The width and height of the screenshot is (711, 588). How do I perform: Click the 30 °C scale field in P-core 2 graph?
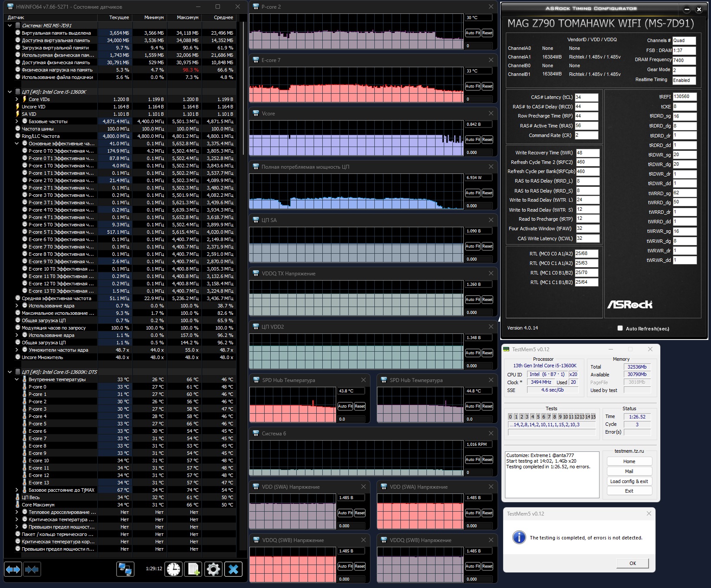click(479, 18)
